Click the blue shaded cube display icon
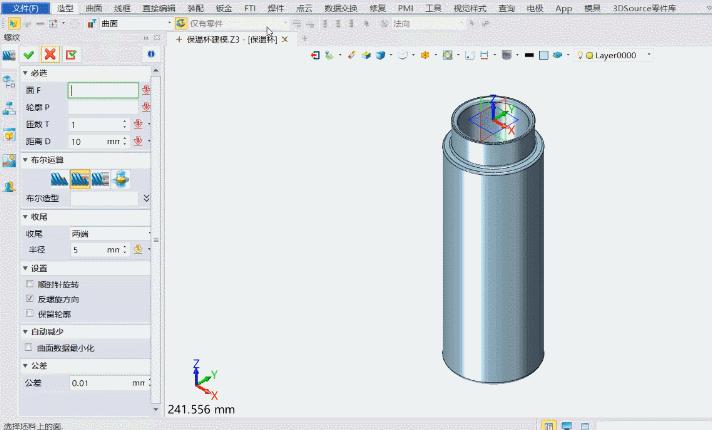The image size is (712, 430). (381, 55)
